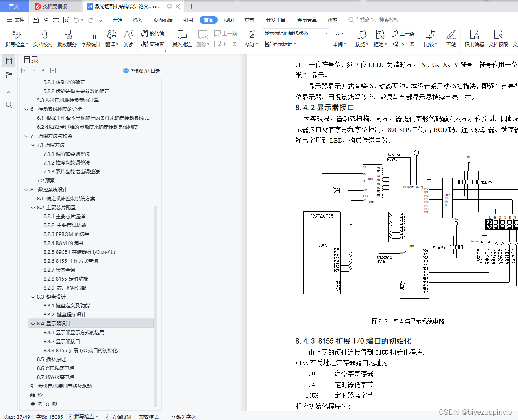Collapse the 8.3 键盘设计 node

[x=33, y=297]
